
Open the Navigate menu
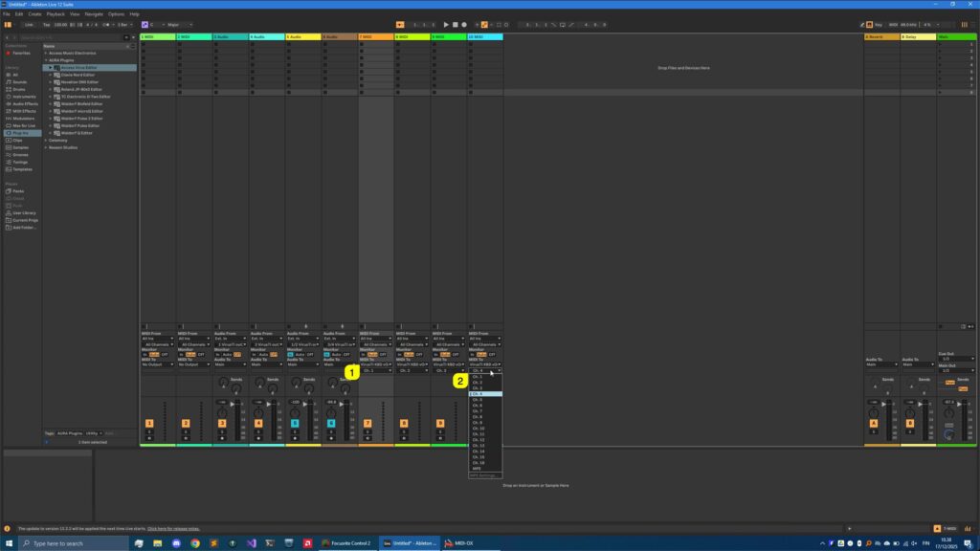point(94,14)
